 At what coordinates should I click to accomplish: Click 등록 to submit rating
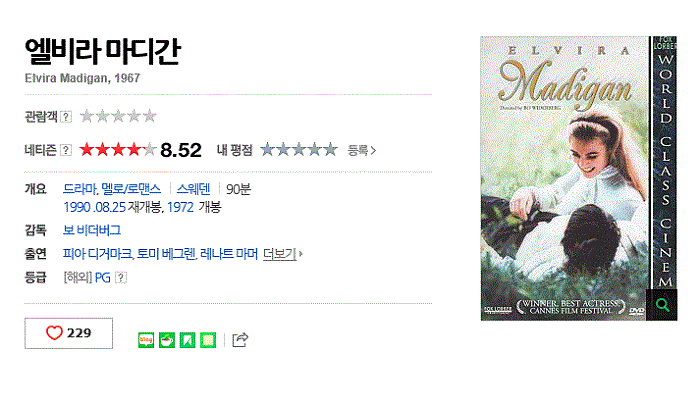click(362, 150)
